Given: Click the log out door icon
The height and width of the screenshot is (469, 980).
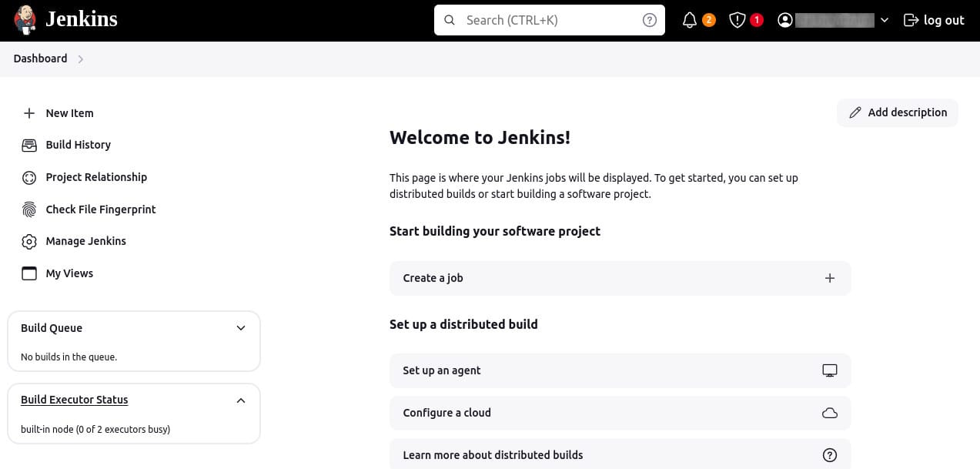Looking at the screenshot, I should pos(911,20).
